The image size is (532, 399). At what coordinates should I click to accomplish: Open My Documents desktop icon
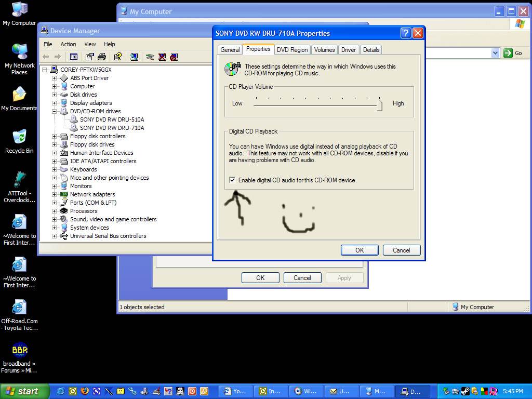(x=19, y=98)
